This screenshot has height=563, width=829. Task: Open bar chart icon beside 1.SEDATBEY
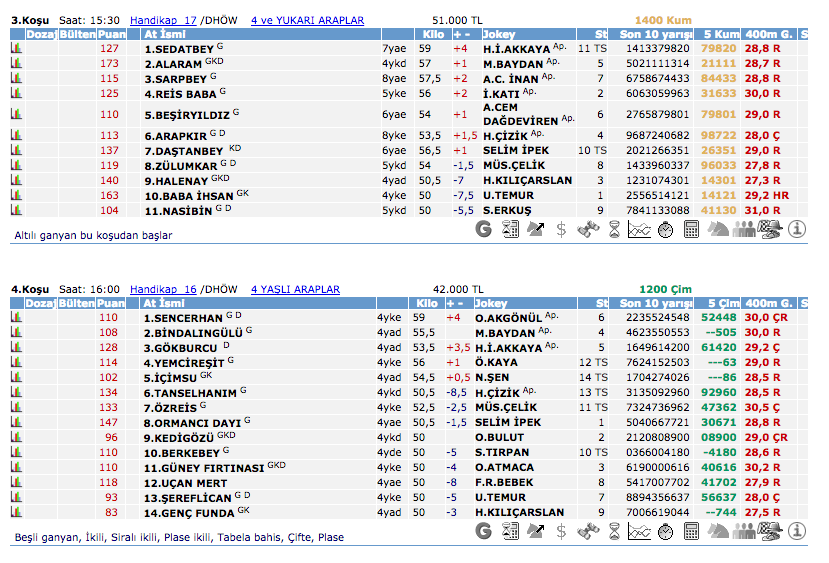pos(16,48)
